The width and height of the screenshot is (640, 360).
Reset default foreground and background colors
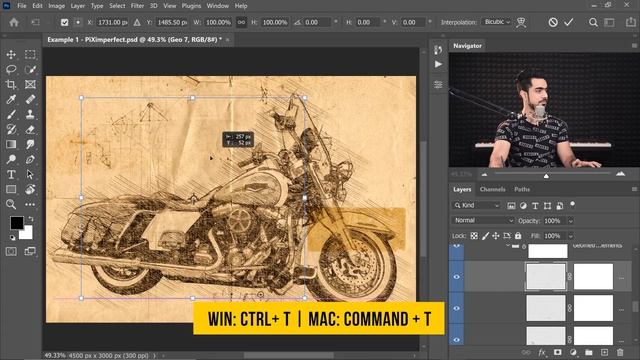[12, 238]
